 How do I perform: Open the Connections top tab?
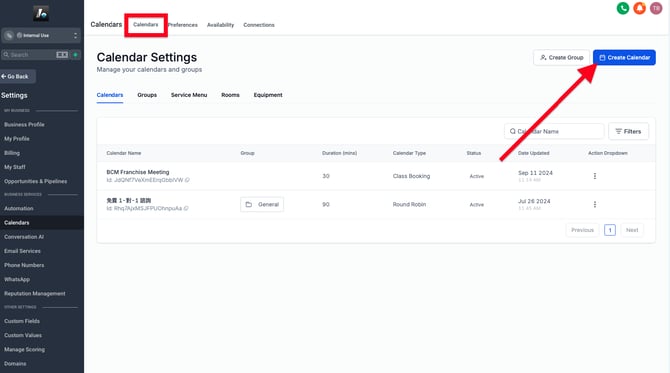pos(259,25)
